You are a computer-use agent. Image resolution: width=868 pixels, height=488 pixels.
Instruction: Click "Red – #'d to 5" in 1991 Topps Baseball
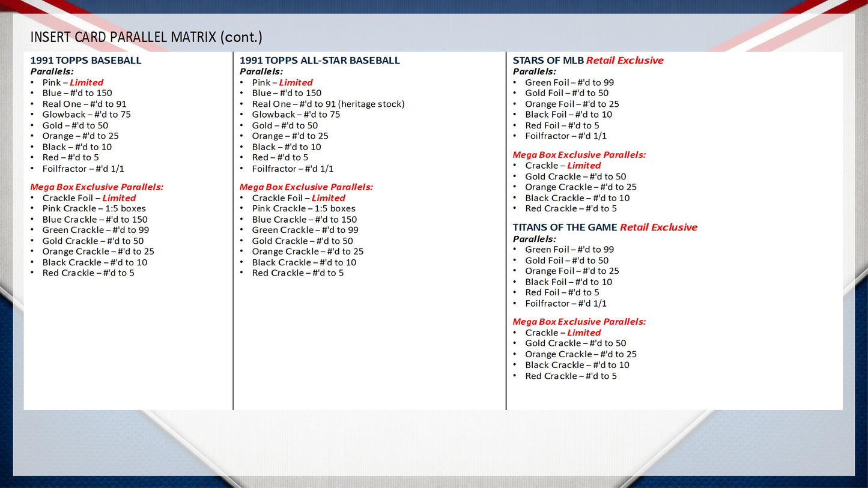[x=71, y=158]
